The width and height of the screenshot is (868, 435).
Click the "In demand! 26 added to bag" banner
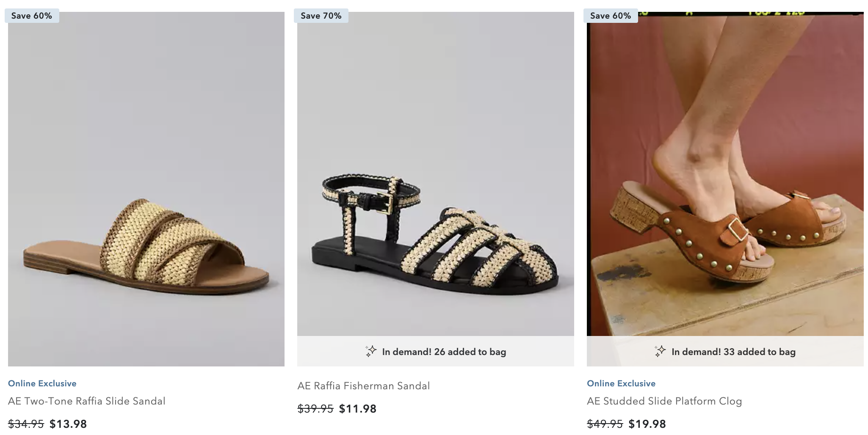(444, 352)
